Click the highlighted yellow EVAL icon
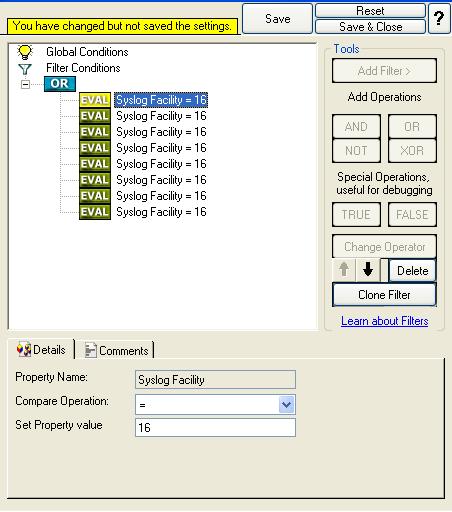Image resolution: width=452 pixels, height=512 pixels. 95,100
